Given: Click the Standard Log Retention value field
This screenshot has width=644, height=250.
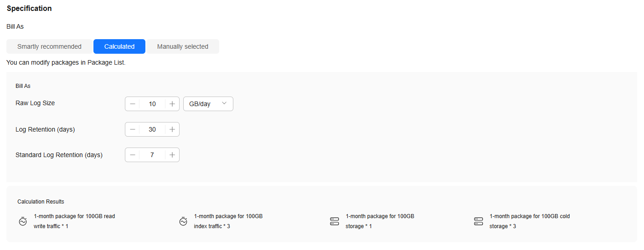Looking at the screenshot, I should pos(152,155).
